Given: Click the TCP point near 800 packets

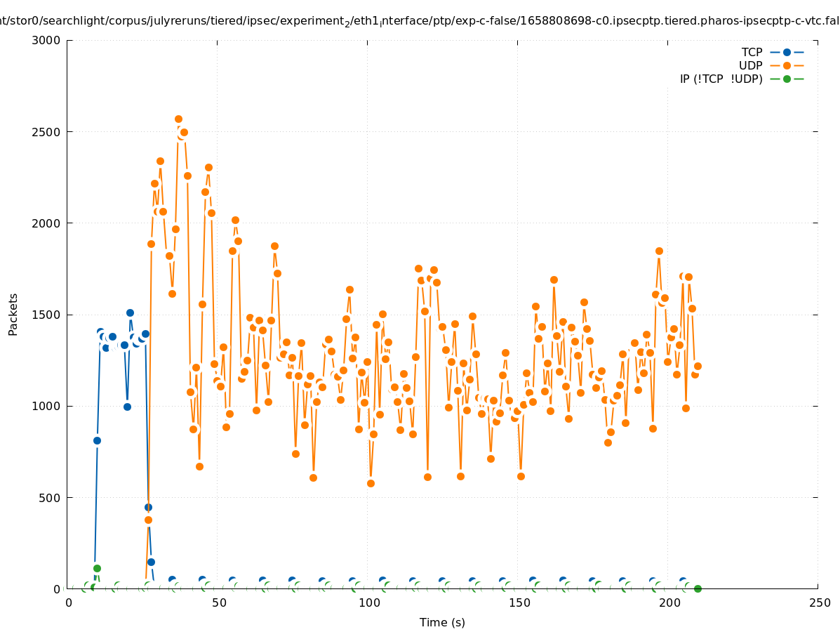Looking at the screenshot, I should click(97, 440).
